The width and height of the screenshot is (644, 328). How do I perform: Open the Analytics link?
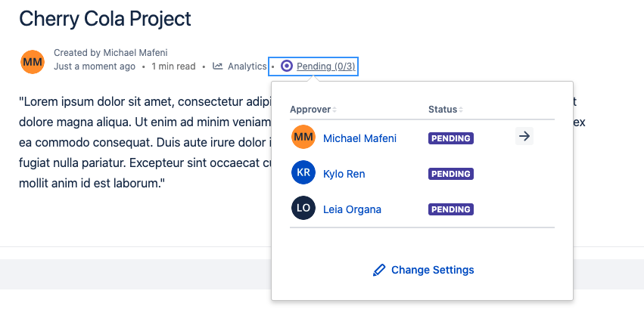(247, 67)
